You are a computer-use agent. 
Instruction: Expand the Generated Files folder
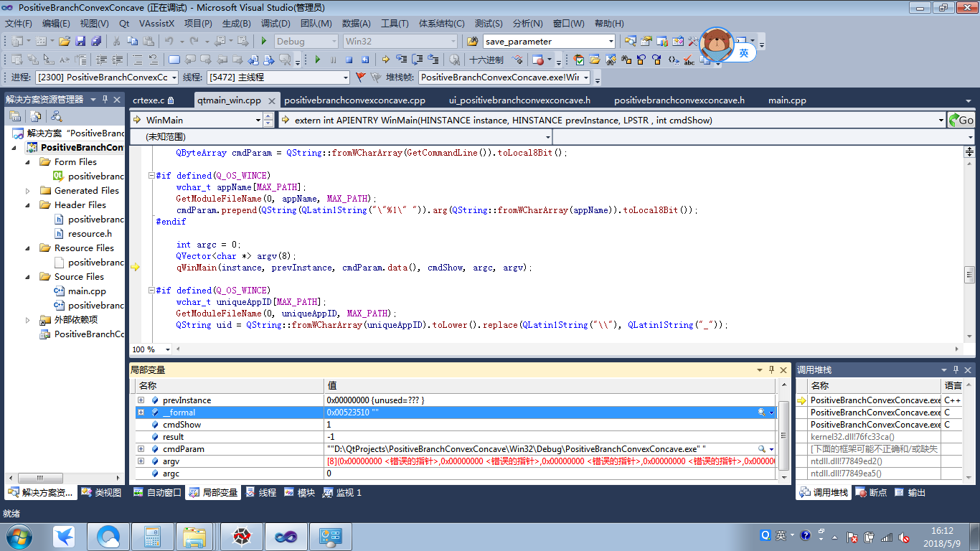(x=28, y=191)
